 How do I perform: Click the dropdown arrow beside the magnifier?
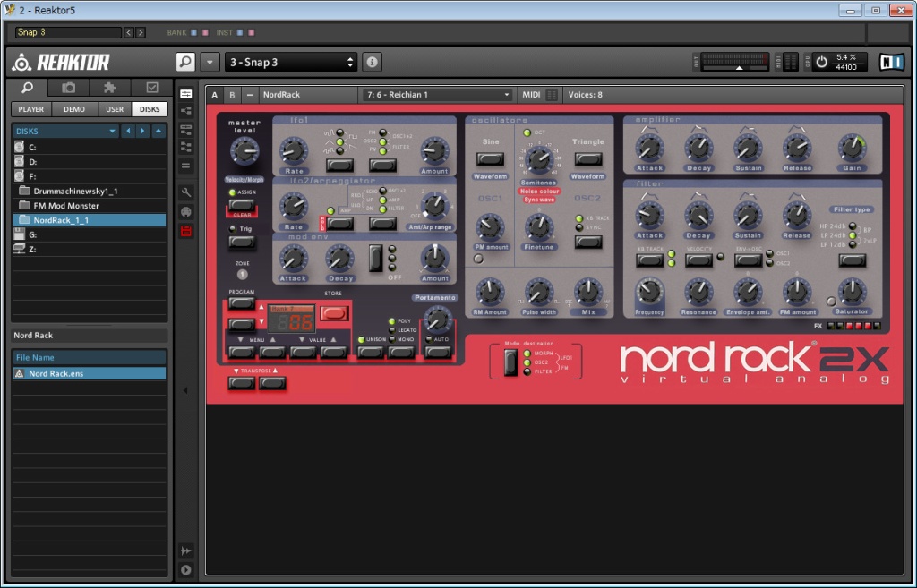pyautogui.click(x=210, y=62)
